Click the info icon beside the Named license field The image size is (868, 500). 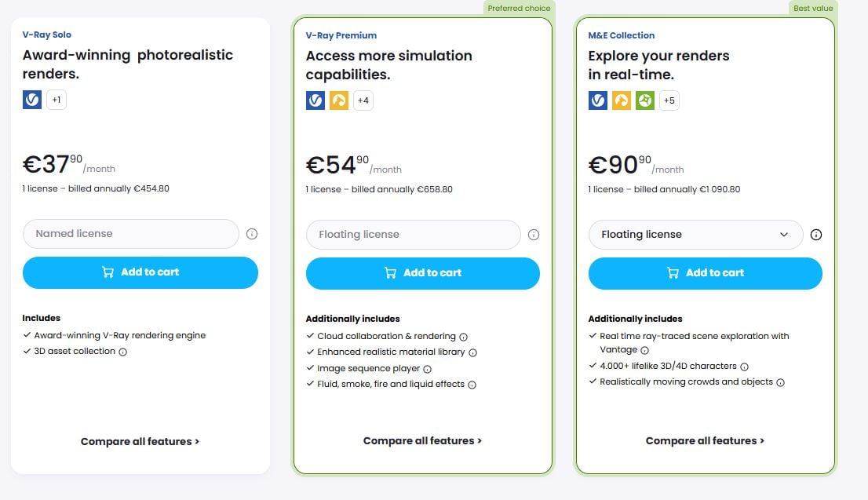252,234
